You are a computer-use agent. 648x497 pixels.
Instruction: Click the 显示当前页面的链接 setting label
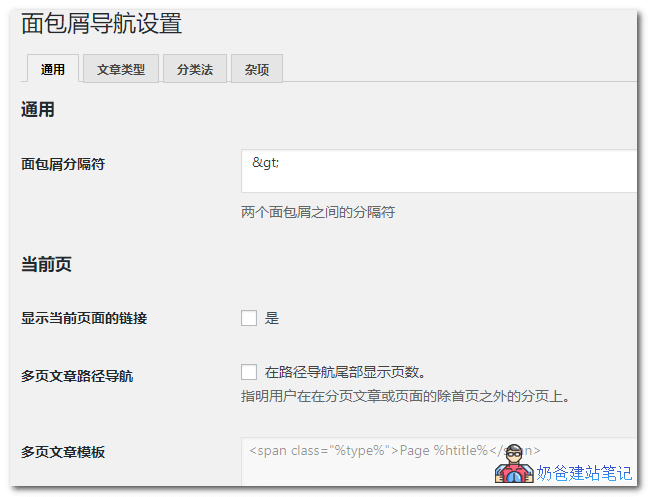[84, 318]
